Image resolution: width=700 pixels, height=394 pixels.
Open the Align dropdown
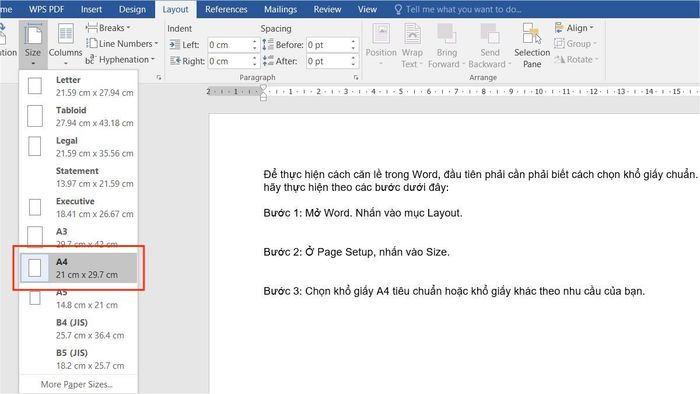coord(574,28)
